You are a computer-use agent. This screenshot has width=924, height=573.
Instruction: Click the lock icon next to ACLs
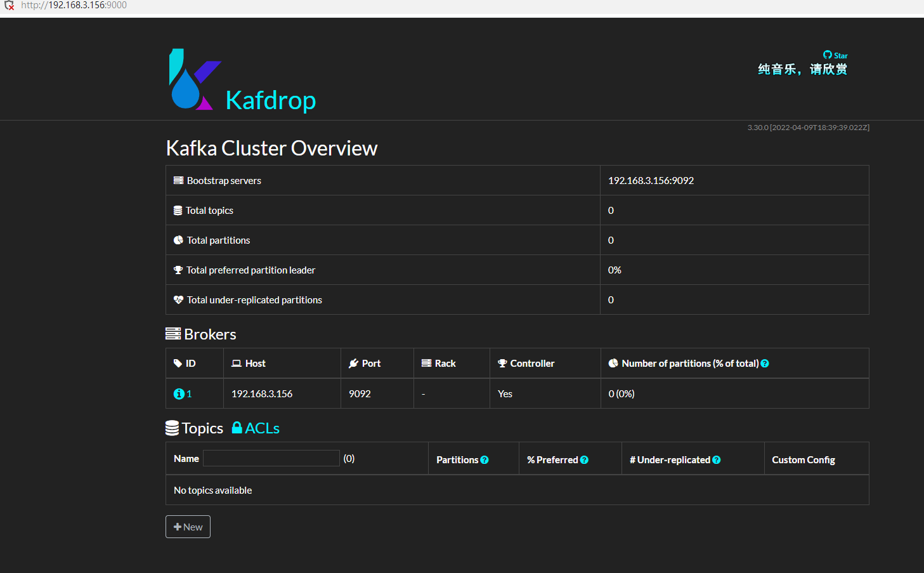tap(237, 428)
